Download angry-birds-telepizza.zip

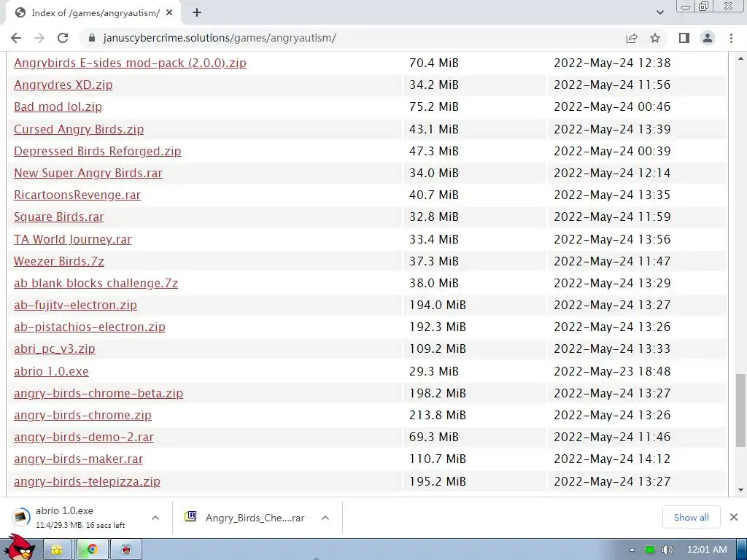pyautogui.click(x=87, y=481)
